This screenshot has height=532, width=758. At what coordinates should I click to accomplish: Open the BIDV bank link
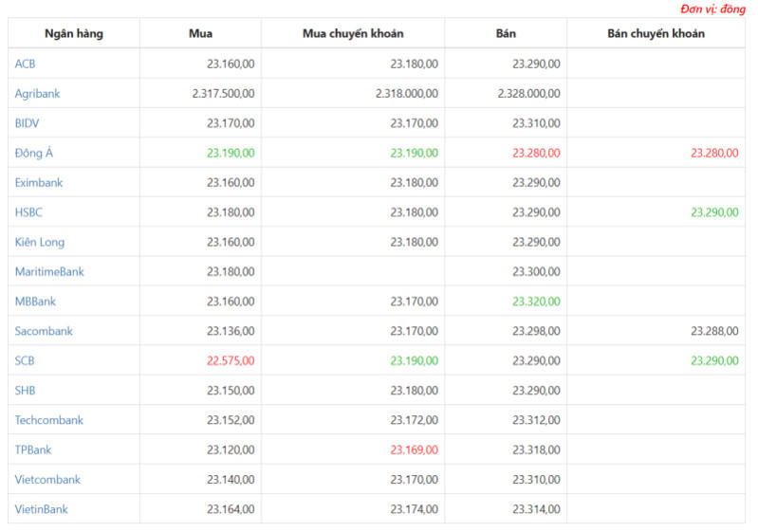coord(28,123)
